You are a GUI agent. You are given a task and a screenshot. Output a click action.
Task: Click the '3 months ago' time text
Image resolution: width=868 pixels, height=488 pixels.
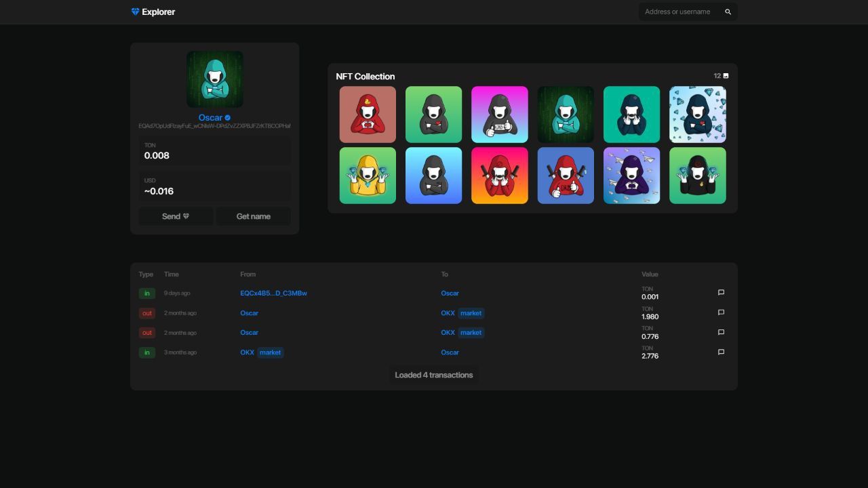[x=180, y=352]
